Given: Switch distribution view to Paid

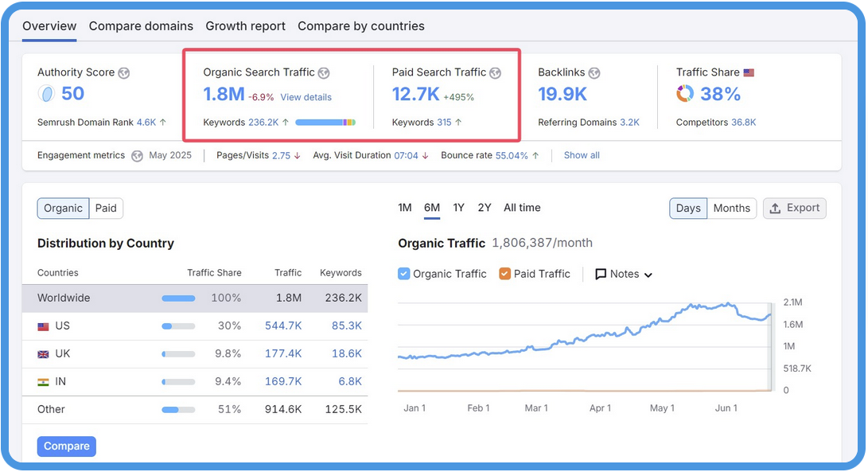Looking at the screenshot, I should (x=106, y=209).
